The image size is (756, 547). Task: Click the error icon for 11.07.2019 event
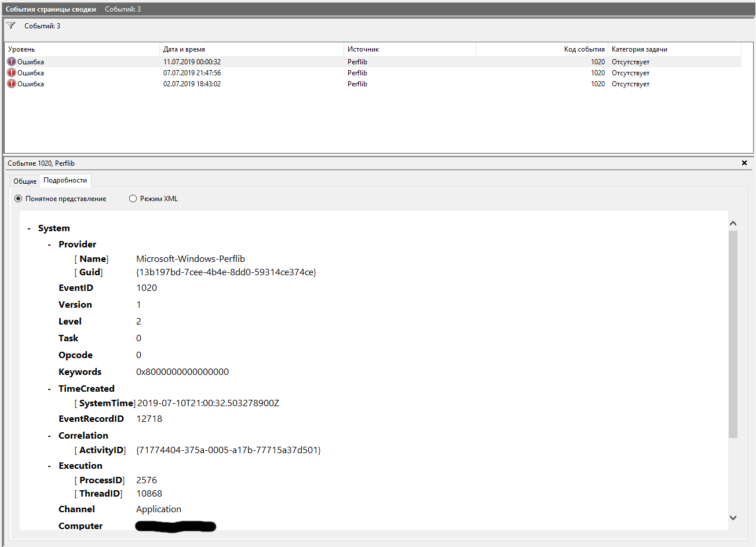(12, 61)
